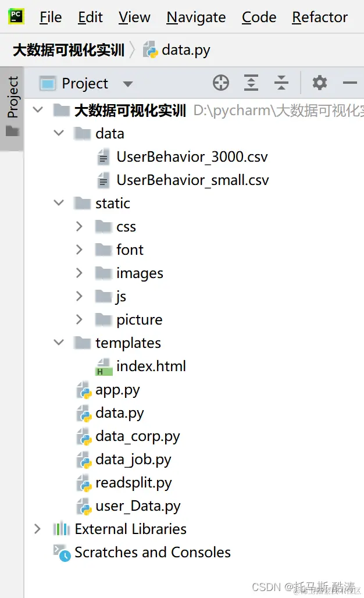Select the root project folder 大数据可视化实训

click(130, 111)
